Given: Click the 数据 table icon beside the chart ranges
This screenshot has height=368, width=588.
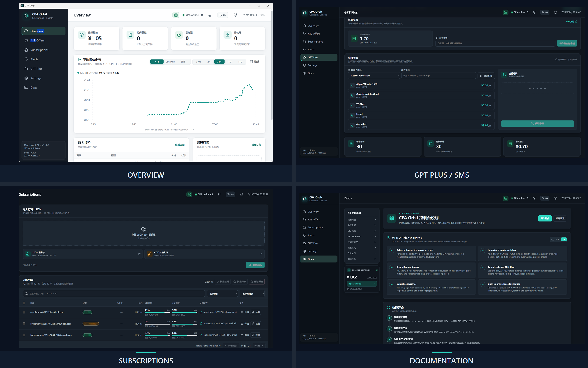Looking at the screenshot, I should pyautogui.click(x=254, y=62).
